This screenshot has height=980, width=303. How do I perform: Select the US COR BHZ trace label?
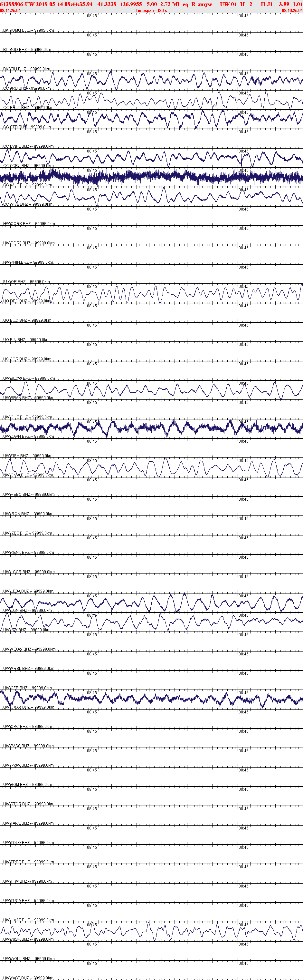(27, 359)
